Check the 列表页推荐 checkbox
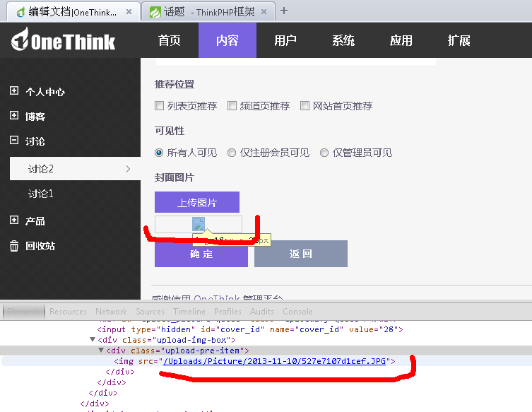The image size is (532, 412). pos(159,106)
